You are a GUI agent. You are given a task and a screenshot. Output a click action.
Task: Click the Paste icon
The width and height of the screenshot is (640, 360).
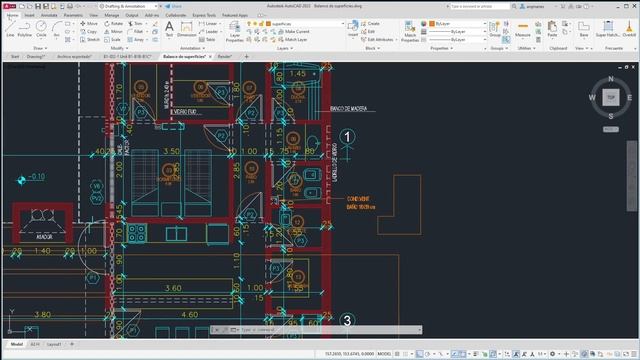[x=552, y=29]
